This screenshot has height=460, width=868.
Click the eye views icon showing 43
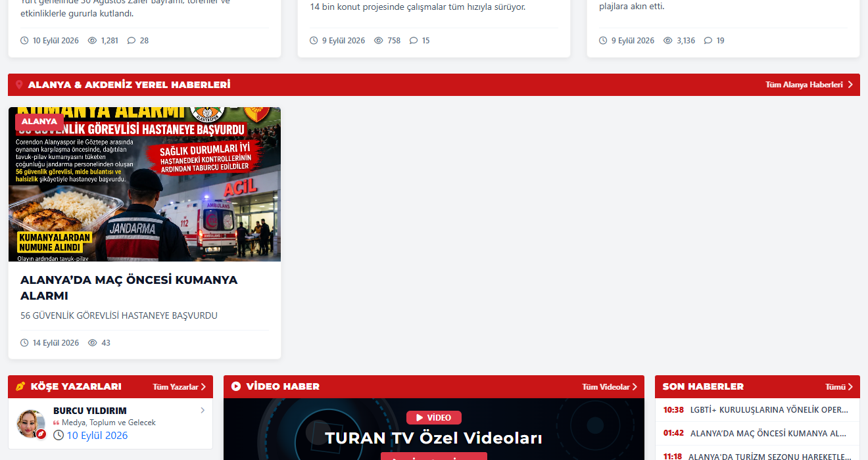coord(93,343)
